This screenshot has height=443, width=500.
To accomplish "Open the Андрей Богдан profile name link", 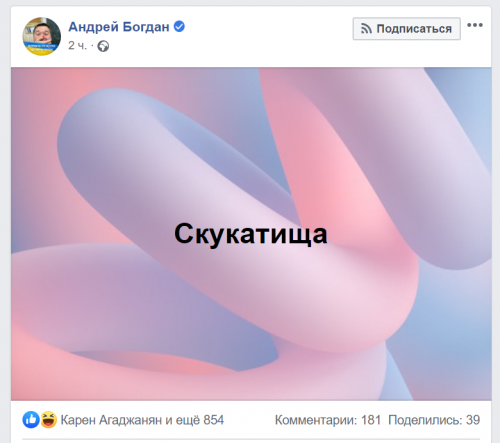I will [x=119, y=27].
